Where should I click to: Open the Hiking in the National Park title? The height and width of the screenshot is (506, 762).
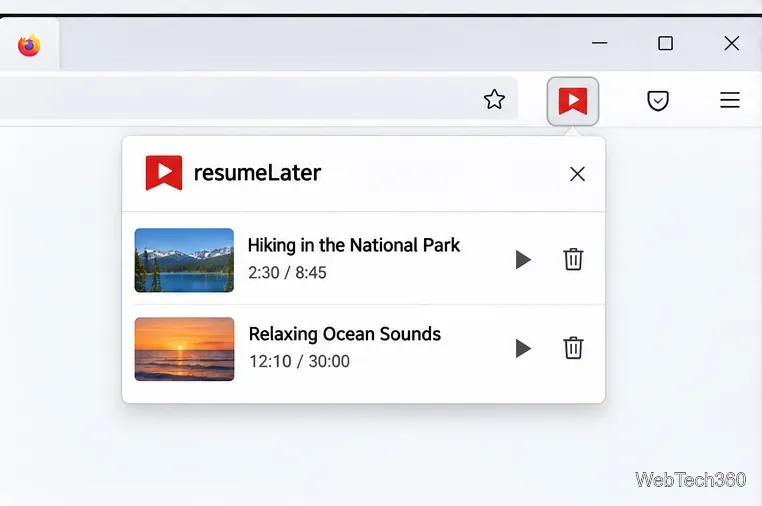tap(354, 245)
